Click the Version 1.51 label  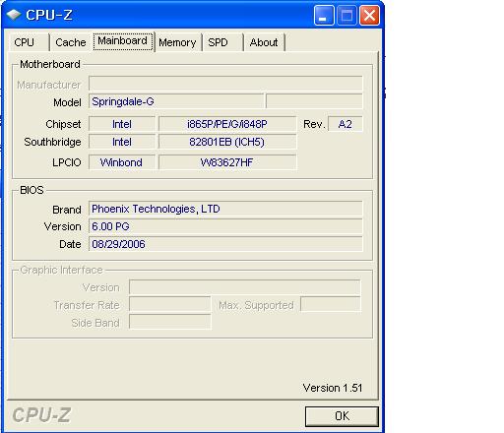pyautogui.click(x=333, y=388)
